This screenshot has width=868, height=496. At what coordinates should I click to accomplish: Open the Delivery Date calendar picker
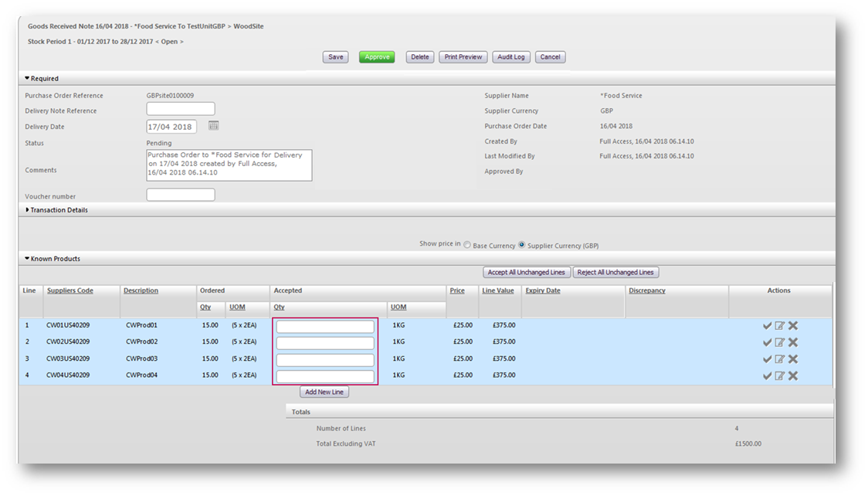pos(214,126)
